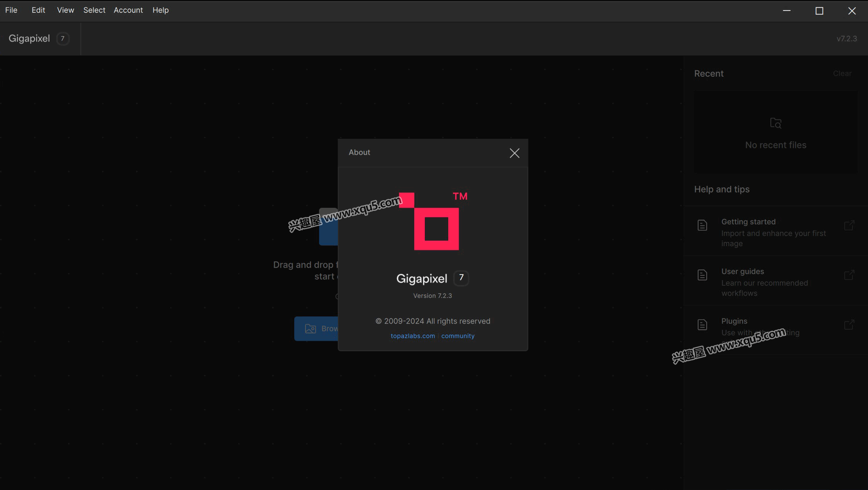Image resolution: width=868 pixels, height=490 pixels.
Task: Click the User guides document icon
Action: point(702,275)
